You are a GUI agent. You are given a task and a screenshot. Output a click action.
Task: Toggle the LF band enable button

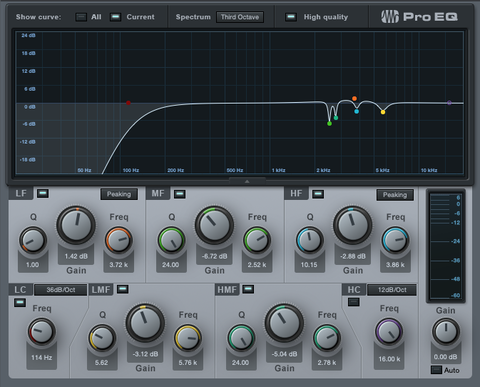43,193
